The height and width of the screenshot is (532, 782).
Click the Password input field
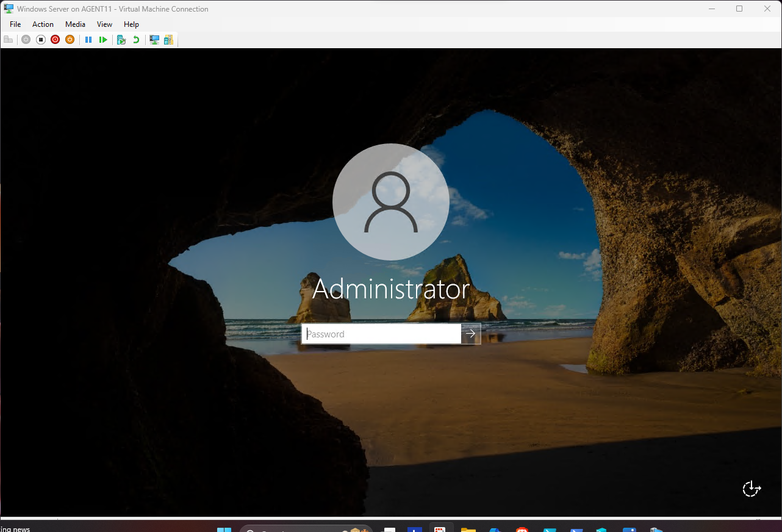click(x=381, y=334)
